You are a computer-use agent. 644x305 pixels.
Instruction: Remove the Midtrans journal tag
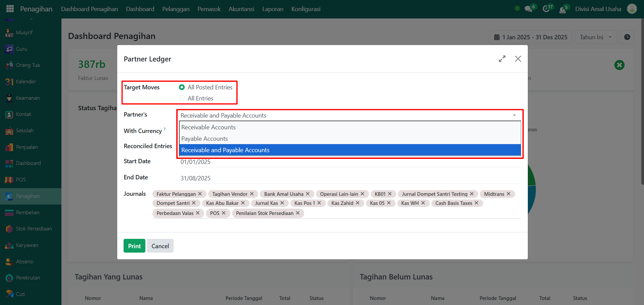(x=509, y=194)
